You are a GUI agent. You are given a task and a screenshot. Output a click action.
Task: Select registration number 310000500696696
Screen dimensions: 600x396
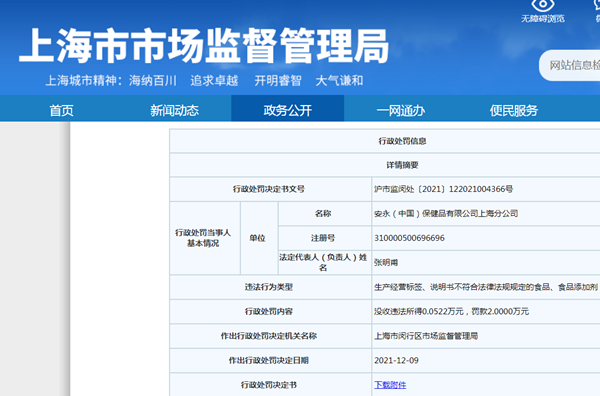pyautogui.click(x=409, y=238)
